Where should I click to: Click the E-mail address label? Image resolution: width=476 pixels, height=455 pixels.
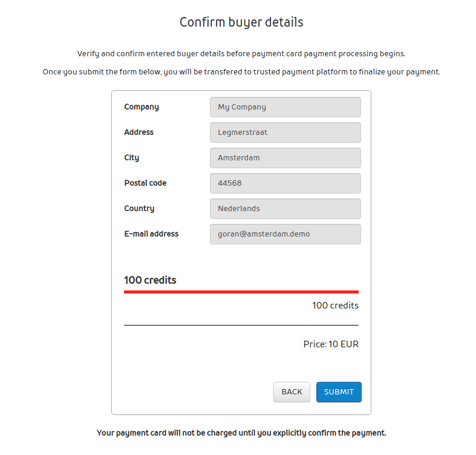coord(151,234)
